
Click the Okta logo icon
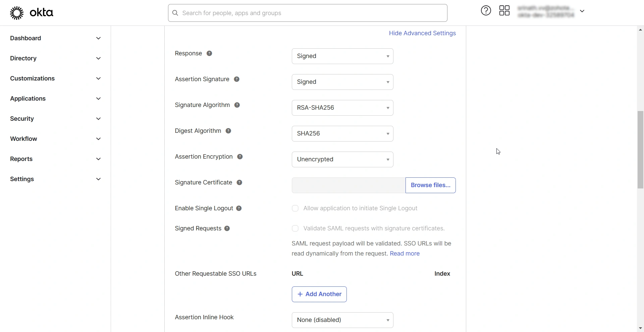(17, 13)
